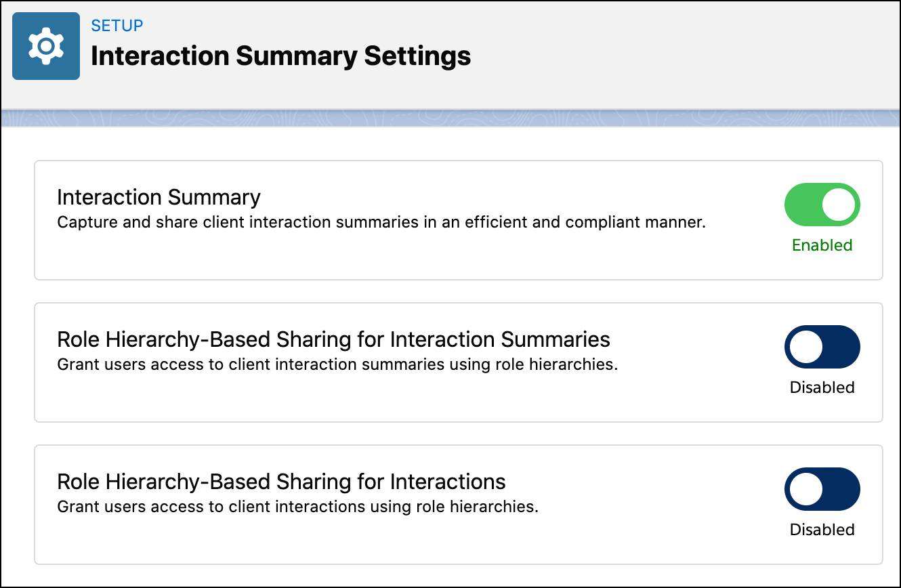
Task: Disable the Interaction Summary toggle
Action: [822, 205]
